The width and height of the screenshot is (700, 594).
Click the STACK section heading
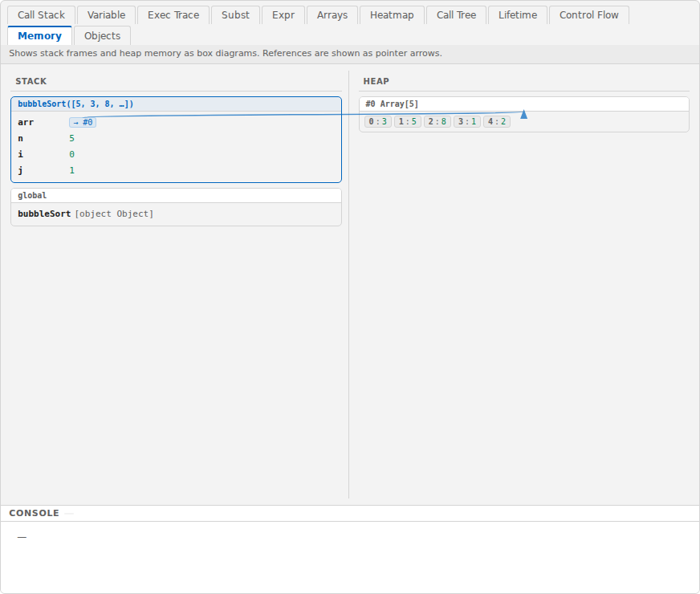click(31, 81)
